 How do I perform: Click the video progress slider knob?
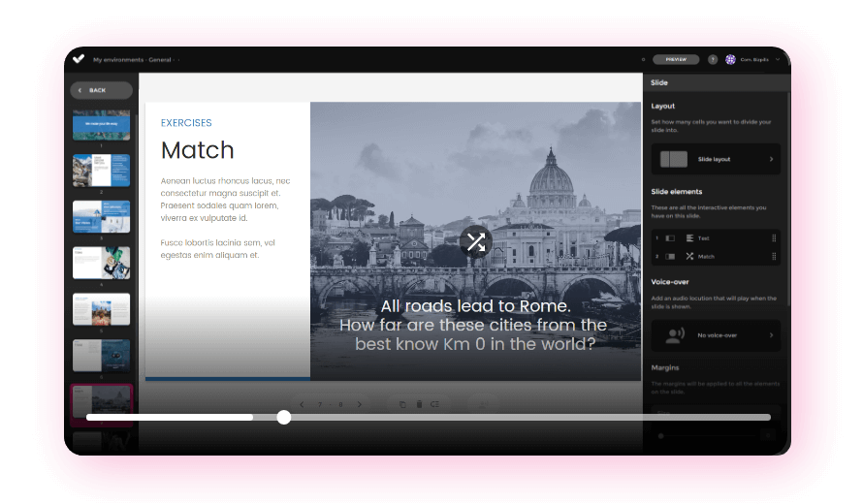coord(283,417)
